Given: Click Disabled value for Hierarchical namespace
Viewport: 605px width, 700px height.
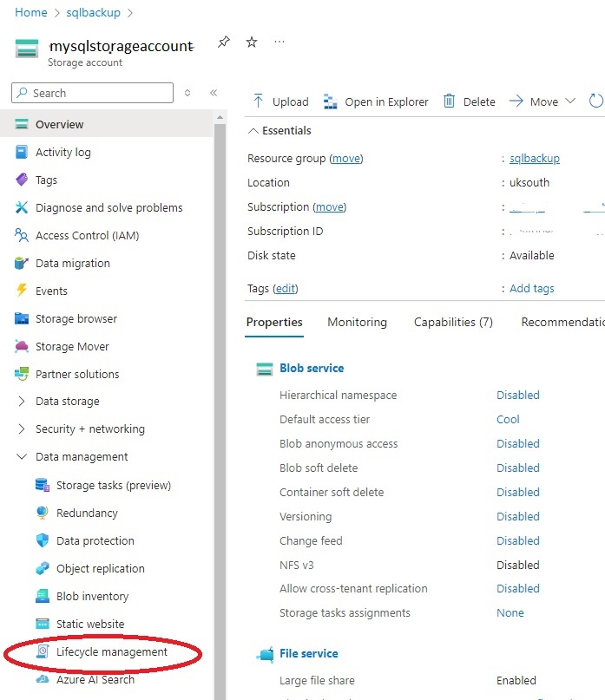Looking at the screenshot, I should tap(518, 395).
